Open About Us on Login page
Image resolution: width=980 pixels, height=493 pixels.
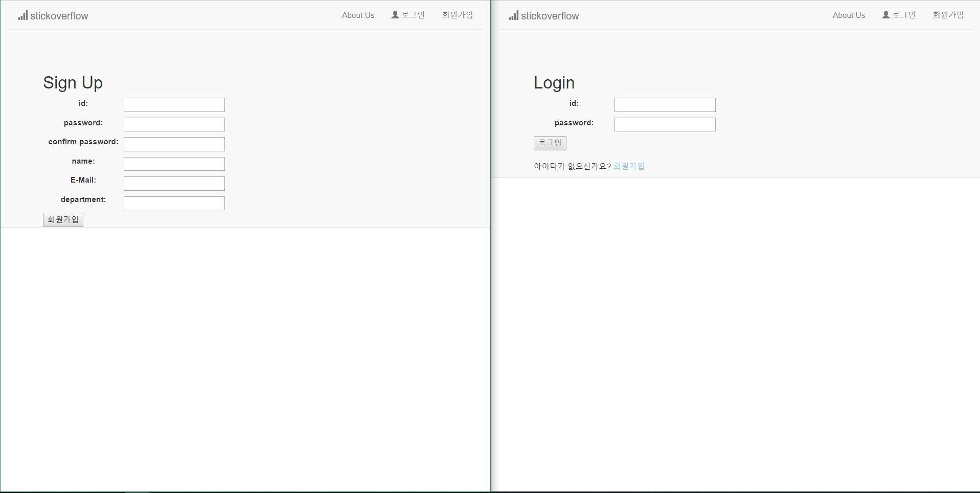tap(849, 15)
